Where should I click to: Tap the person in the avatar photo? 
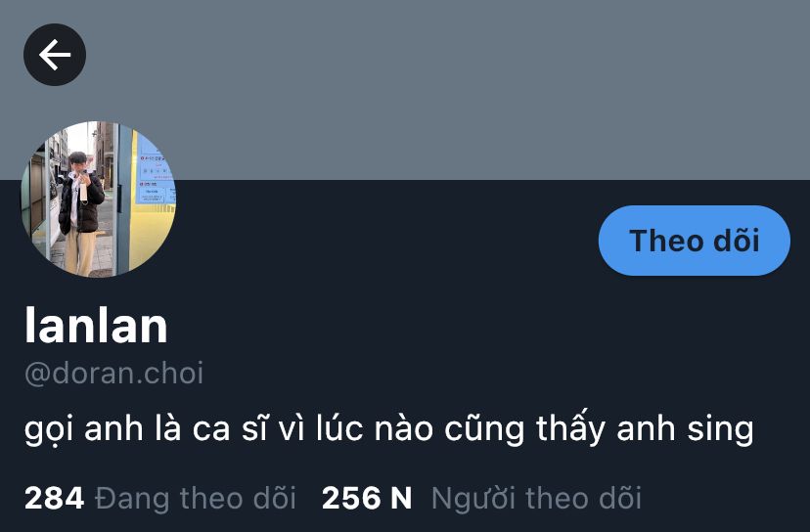click(80, 213)
